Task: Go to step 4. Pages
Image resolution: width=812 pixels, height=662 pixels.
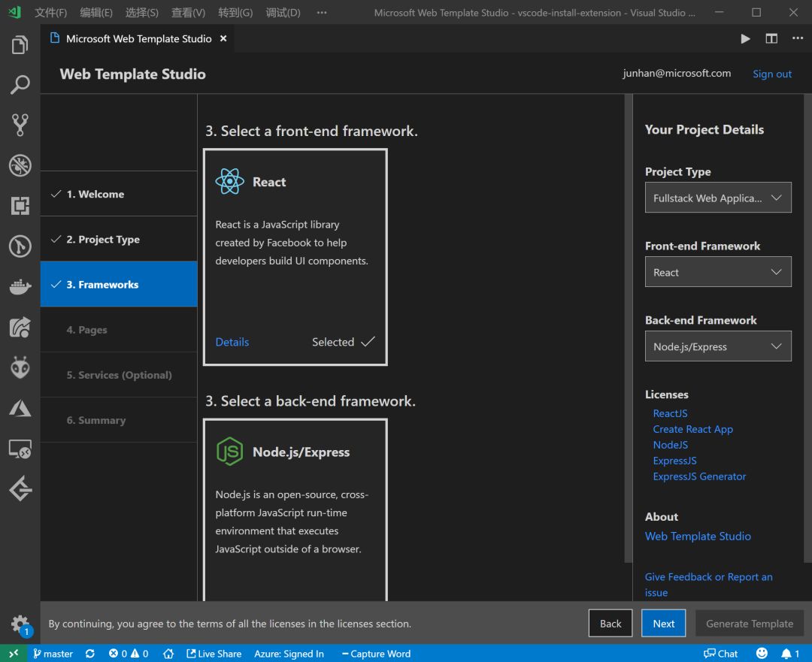Action: [119, 330]
